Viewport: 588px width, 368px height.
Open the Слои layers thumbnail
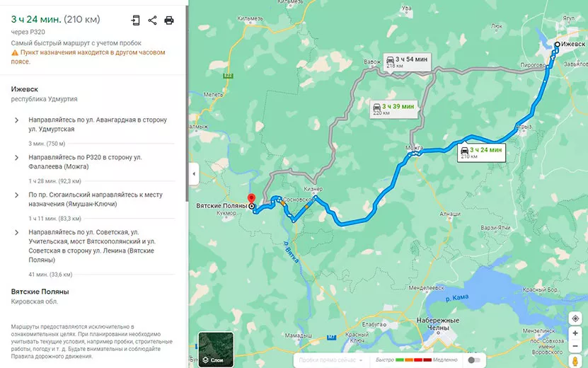pos(216,349)
